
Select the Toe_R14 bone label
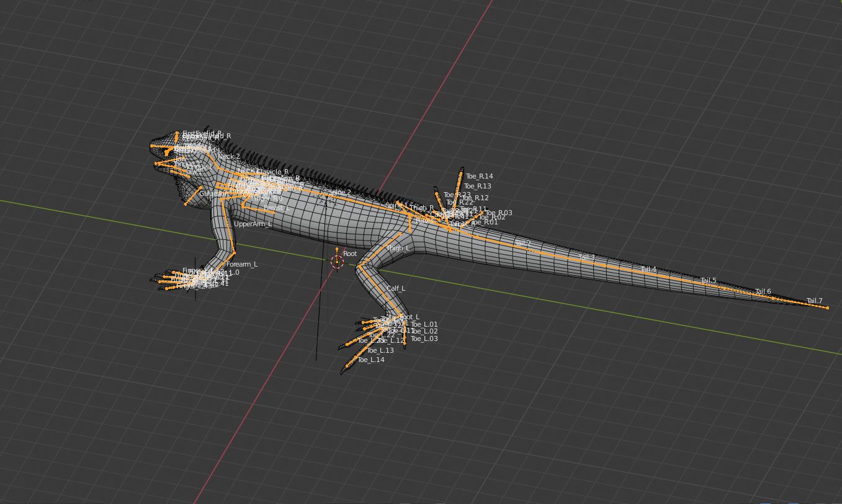[480, 176]
